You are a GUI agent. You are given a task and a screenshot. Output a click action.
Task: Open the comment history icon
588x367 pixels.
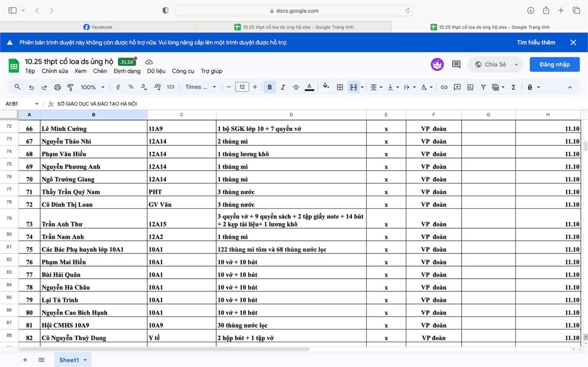pos(456,64)
